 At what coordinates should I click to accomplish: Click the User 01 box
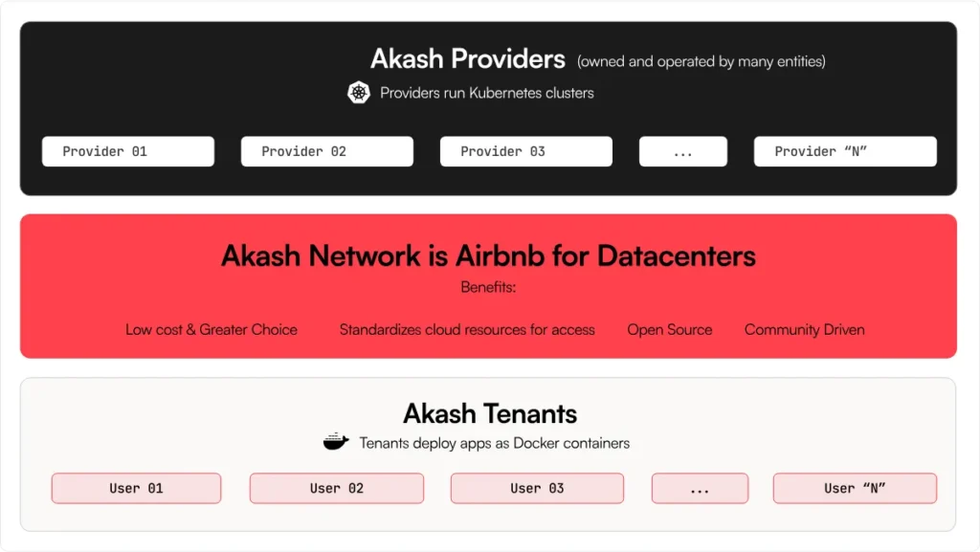point(136,488)
